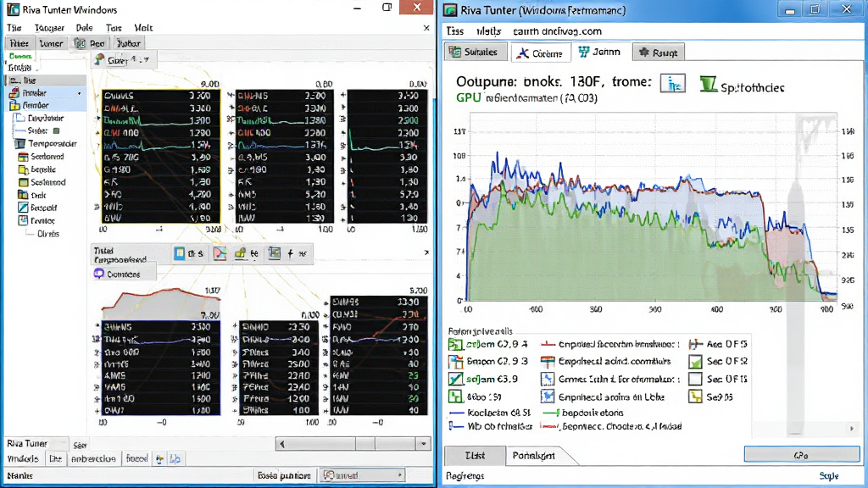
Task: Click the Bepolie folder icon
Action: coord(23,169)
